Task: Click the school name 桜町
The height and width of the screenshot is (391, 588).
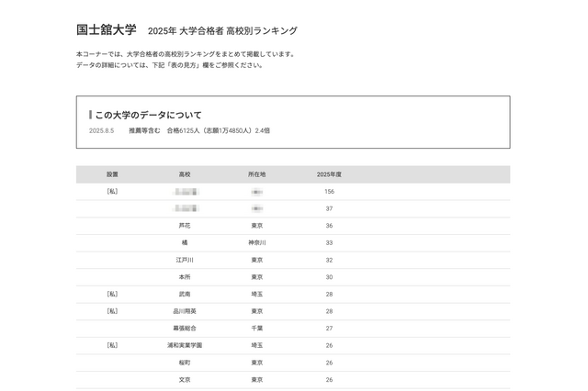Action: pos(185,363)
